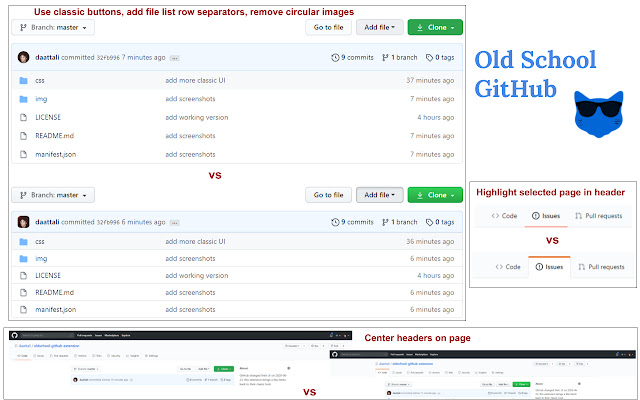
Task: Click Pull requests icon in underline-highlight header
Action: coord(578,216)
